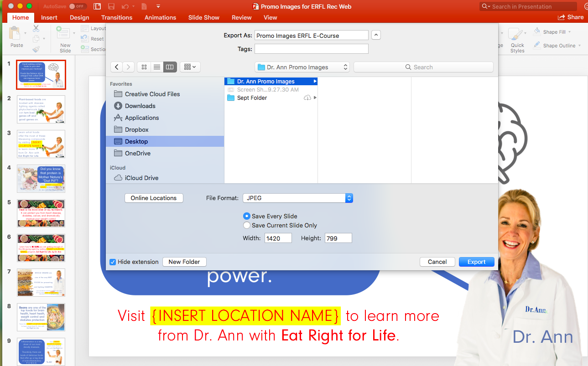The image size is (588, 366).
Task: Click the back navigation arrow in dialog
Action: tap(117, 67)
